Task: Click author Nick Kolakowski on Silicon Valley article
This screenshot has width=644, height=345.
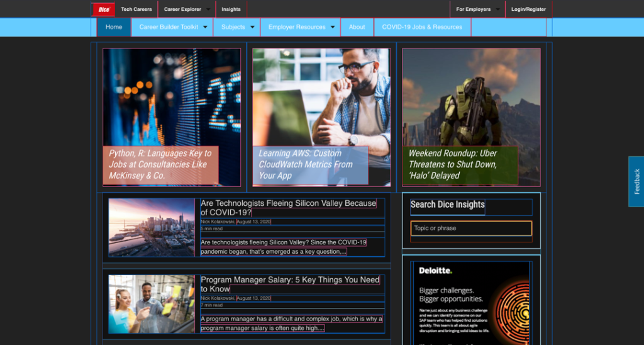Action: point(218,222)
